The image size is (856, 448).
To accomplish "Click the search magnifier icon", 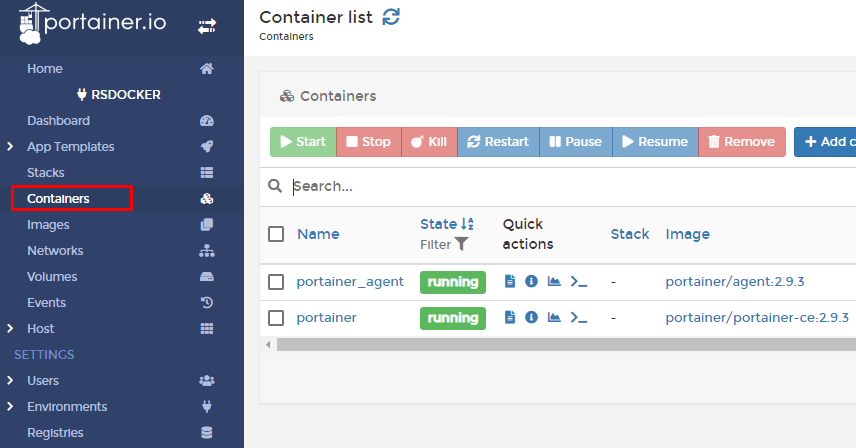I will pyautogui.click(x=275, y=186).
